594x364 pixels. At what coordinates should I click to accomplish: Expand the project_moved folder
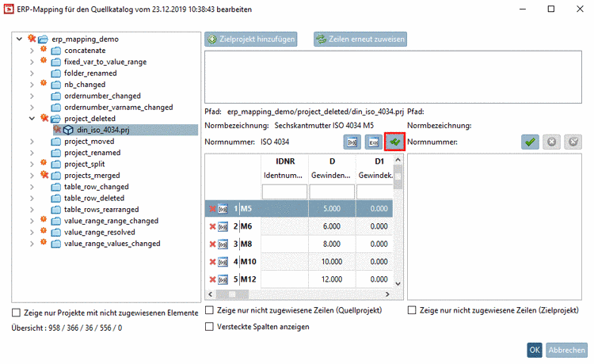coord(32,142)
